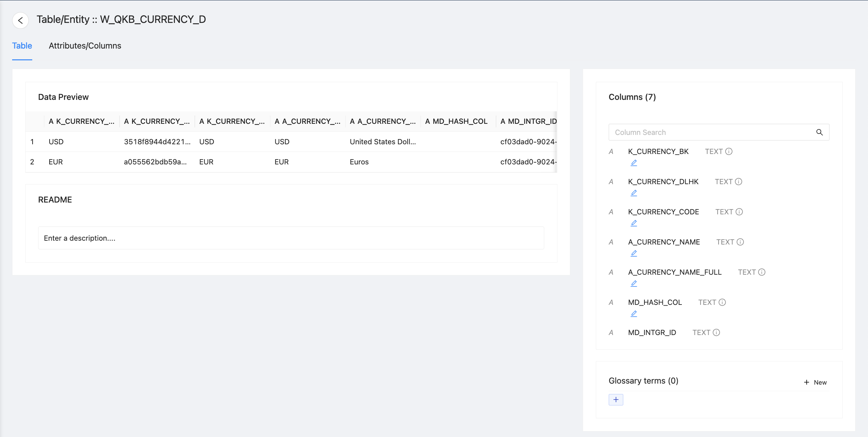Click the back arrow button
Viewport: 868px width, 437px height.
20,20
